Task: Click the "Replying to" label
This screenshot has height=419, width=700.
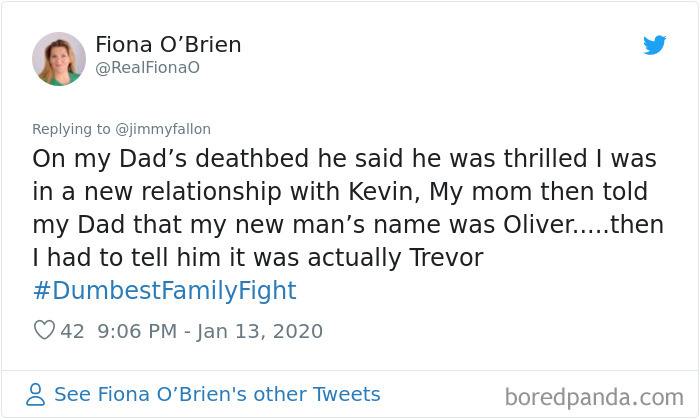Action: 70,129
